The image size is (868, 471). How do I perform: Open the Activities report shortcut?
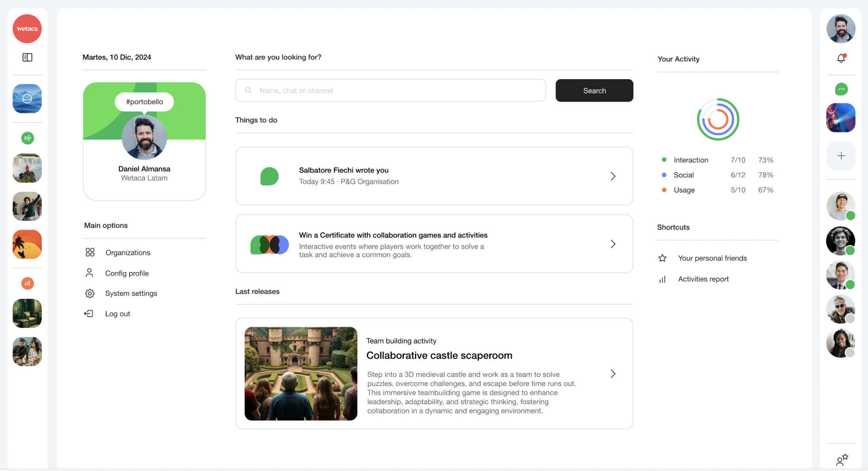(x=703, y=279)
